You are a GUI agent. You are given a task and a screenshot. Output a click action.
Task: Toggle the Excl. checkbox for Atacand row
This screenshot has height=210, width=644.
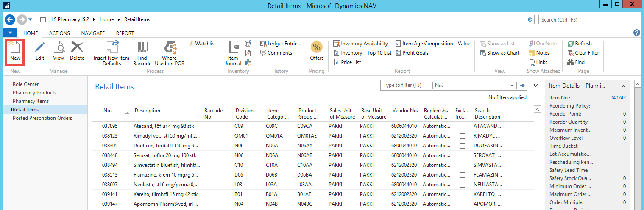point(462,126)
